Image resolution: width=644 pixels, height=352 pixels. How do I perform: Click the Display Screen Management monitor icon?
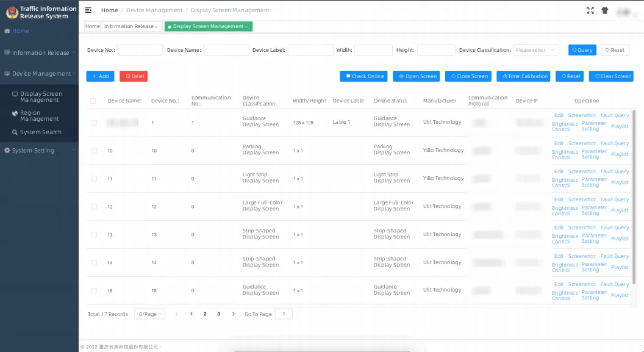pos(15,94)
